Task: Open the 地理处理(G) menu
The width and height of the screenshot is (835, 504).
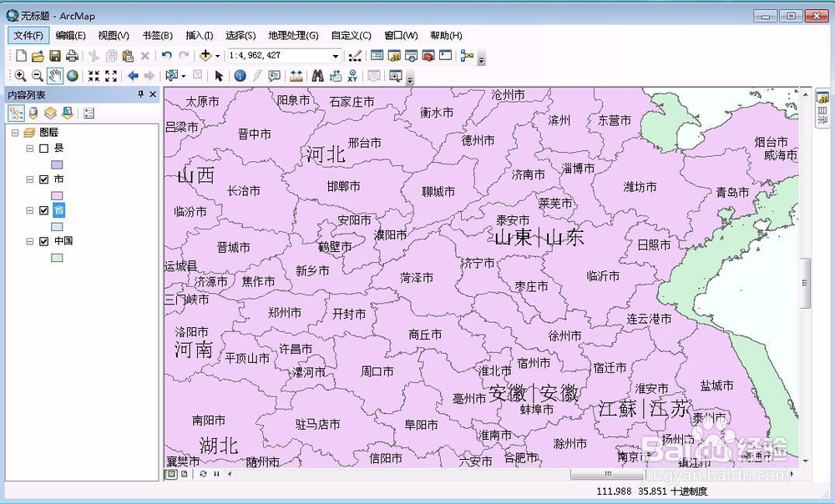Action: 293,35
